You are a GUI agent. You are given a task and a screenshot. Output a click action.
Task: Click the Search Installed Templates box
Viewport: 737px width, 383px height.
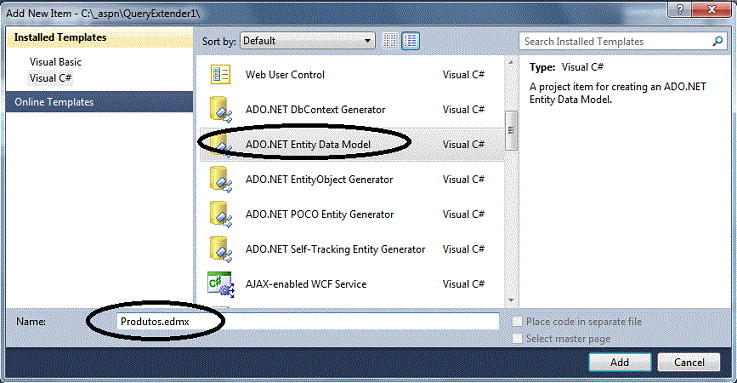(x=622, y=41)
